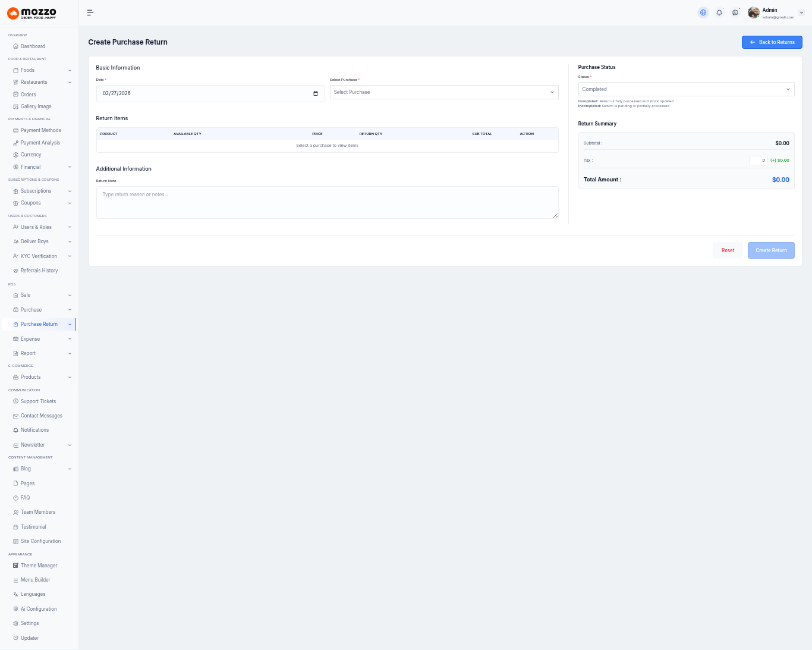Open the Status dropdown showing Completed
The height and width of the screenshot is (650, 812).
click(x=686, y=89)
